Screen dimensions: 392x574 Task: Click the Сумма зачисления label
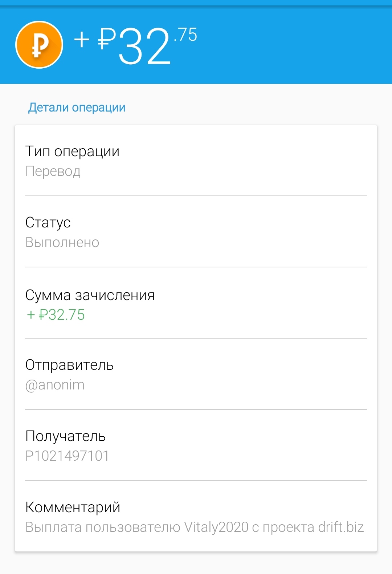pos(90,295)
